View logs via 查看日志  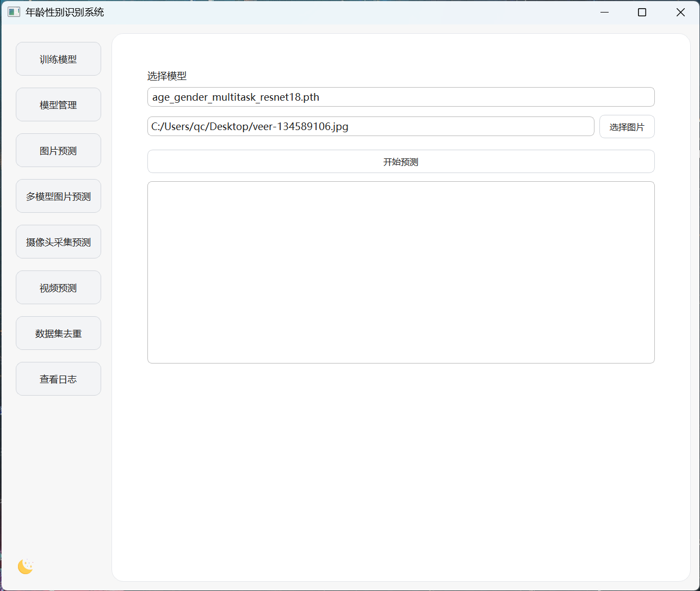(x=58, y=379)
